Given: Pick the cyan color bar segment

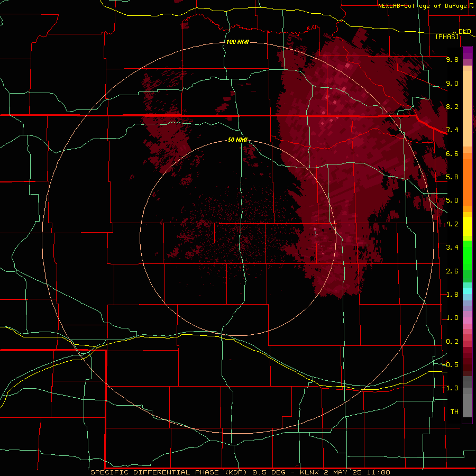Looking at the screenshot, I should 467,291.
